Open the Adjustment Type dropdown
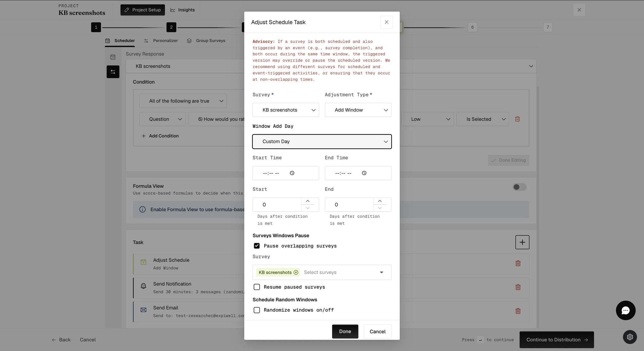Image resolution: width=644 pixels, height=351 pixels. (358, 110)
